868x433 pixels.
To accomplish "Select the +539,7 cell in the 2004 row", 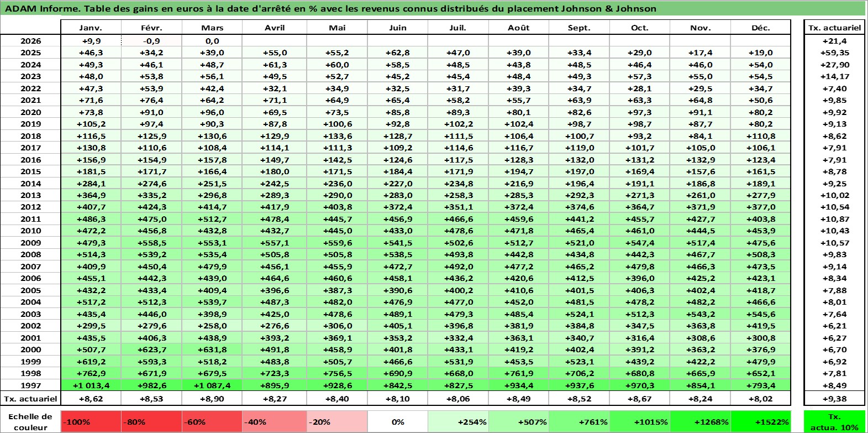I will click(212, 302).
